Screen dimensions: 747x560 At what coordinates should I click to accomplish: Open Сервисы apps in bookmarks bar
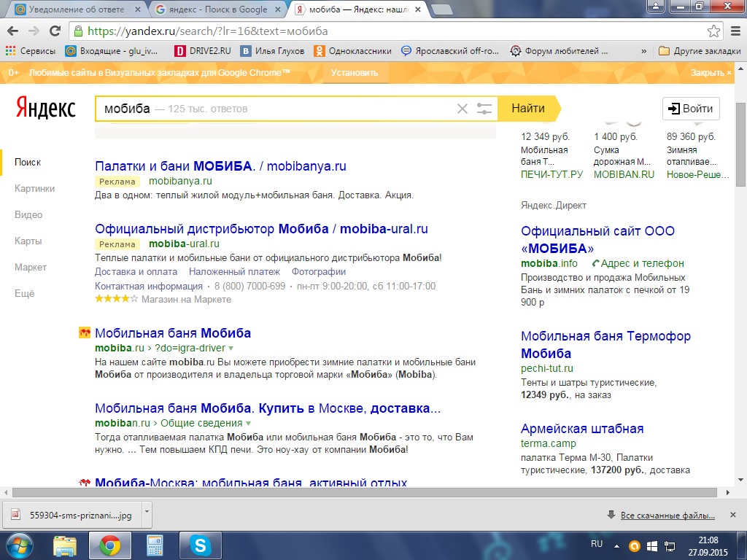[x=31, y=51]
